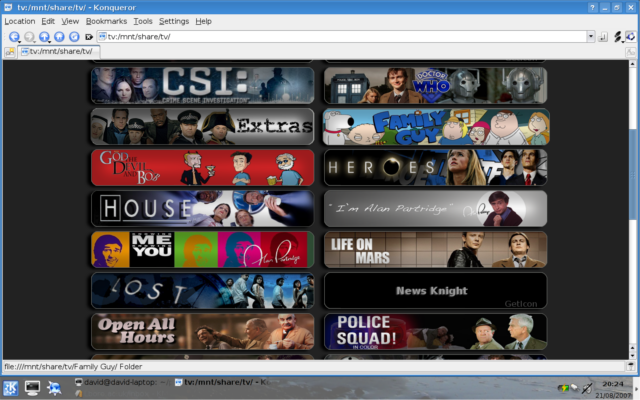This screenshot has height=400, width=640.
Task: Open God, the Devil and Bob banner
Action: coord(202,167)
